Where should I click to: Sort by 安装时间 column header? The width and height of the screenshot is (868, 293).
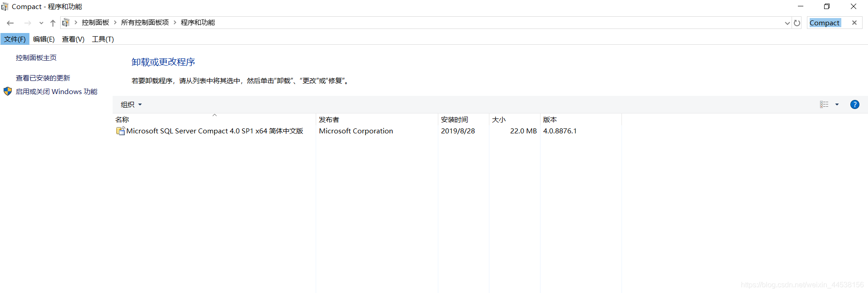[464, 120]
